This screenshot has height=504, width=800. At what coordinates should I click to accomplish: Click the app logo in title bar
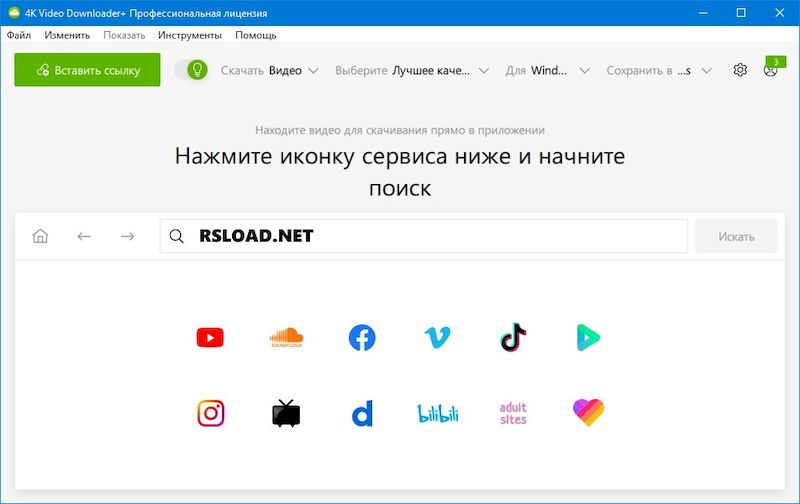point(14,13)
